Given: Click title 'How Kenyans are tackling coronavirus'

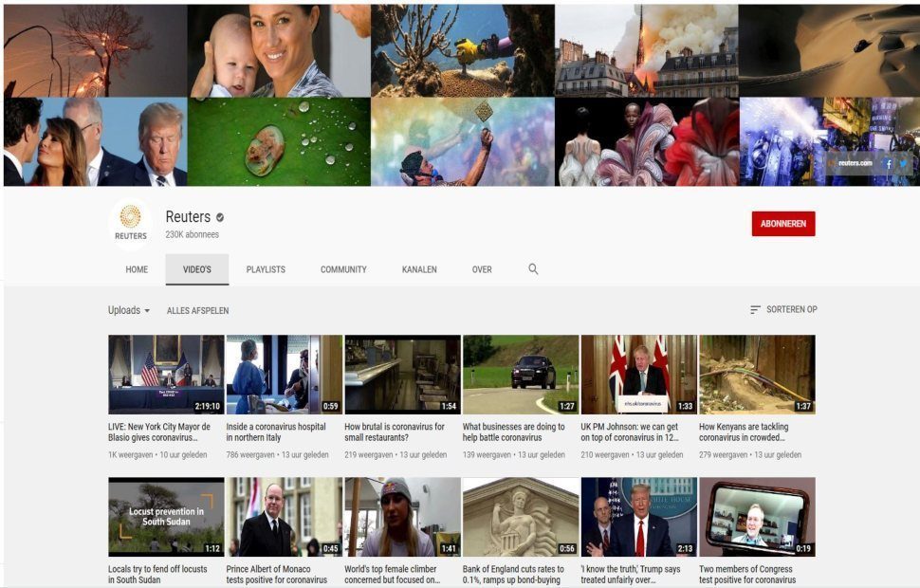Looking at the screenshot, I should coord(744,432).
